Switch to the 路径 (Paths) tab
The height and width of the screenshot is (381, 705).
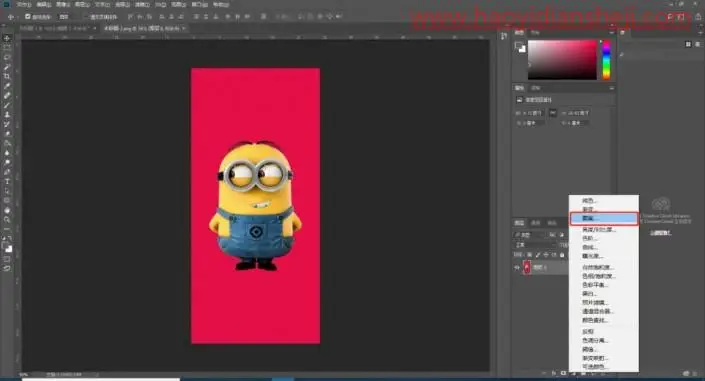pyautogui.click(x=552, y=223)
